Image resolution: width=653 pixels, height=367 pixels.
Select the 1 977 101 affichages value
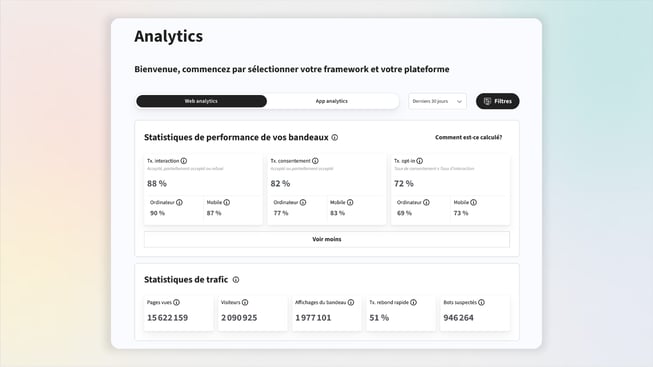[313, 318]
